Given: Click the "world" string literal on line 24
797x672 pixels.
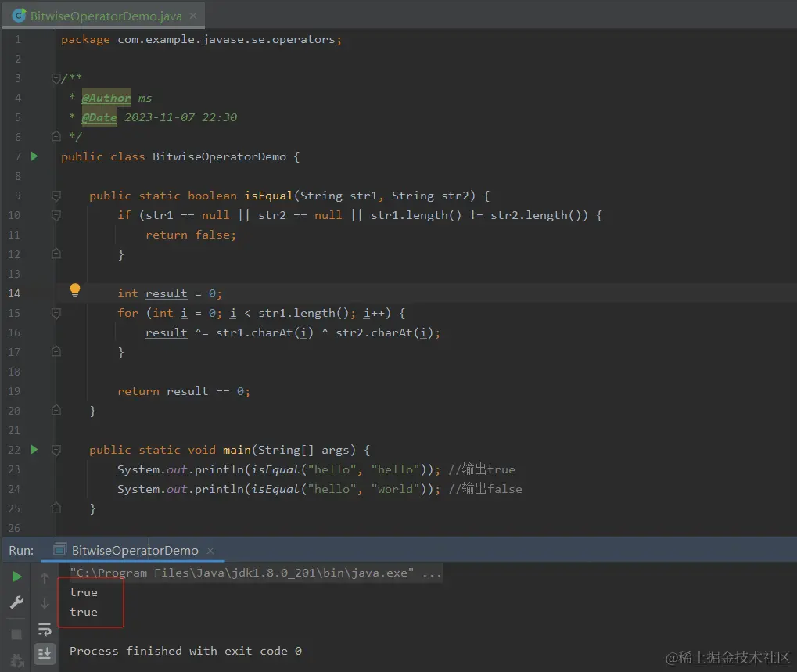Looking at the screenshot, I should [395, 489].
